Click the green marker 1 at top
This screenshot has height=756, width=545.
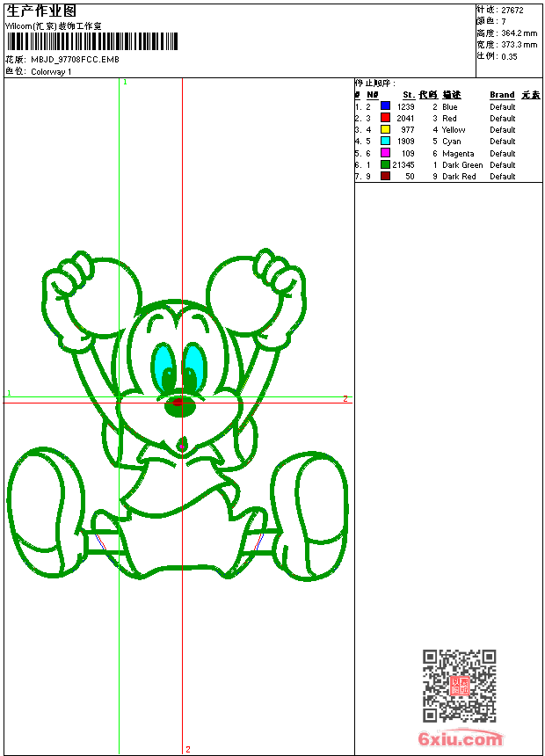[125, 82]
